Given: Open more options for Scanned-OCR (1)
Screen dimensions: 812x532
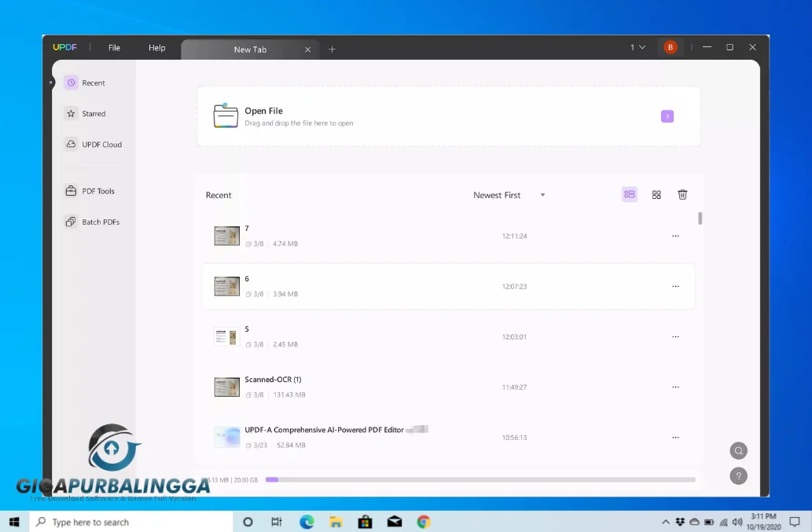Looking at the screenshot, I should coord(675,387).
